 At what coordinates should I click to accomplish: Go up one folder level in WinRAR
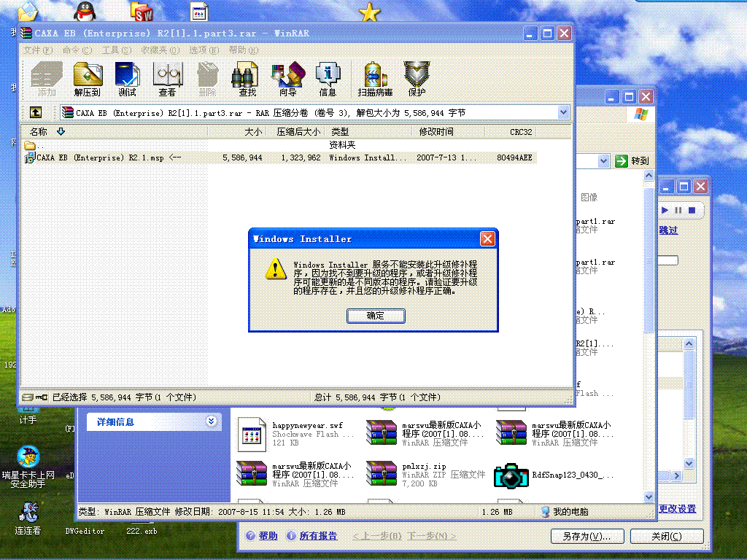[36, 112]
